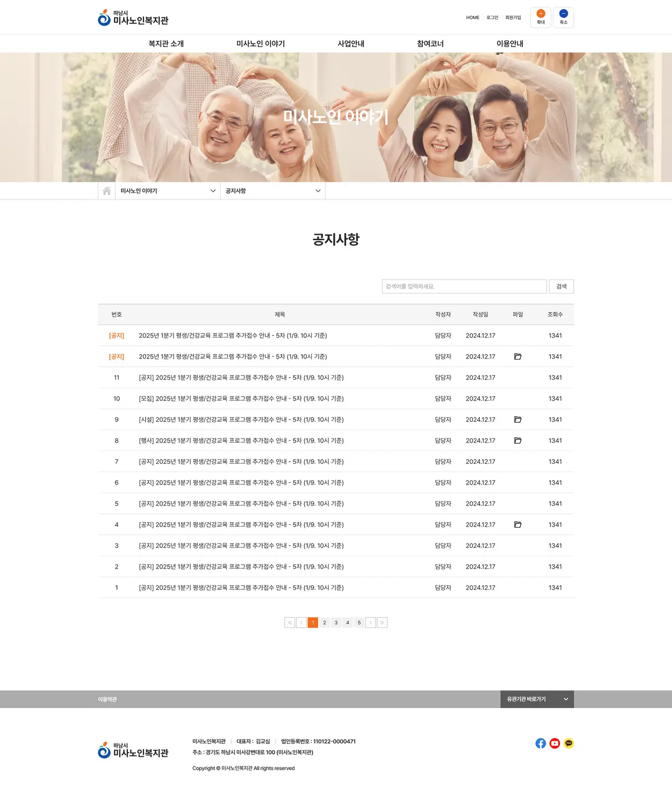The height and width of the screenshot is (791, 672).
Task: Go to page 3 in pagination
Action: click(336, 622)
